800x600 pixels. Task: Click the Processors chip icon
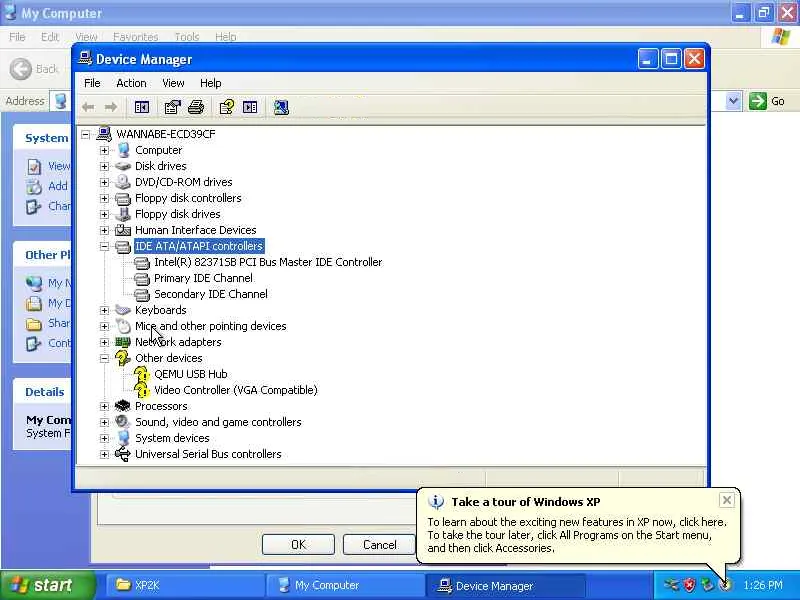[x=123, y=406]
